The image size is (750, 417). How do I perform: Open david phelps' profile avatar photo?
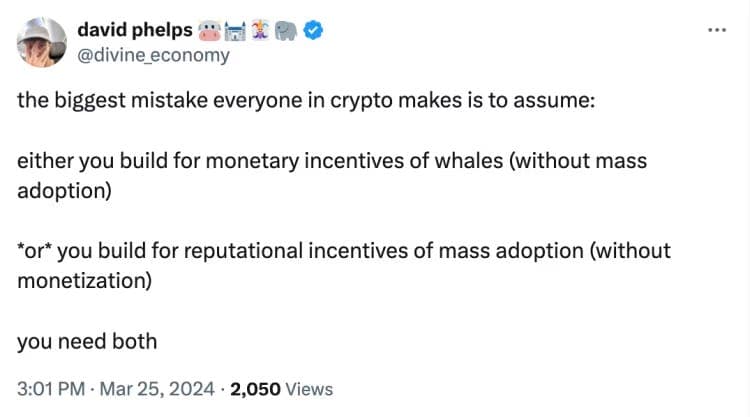(x=42, y=42)
